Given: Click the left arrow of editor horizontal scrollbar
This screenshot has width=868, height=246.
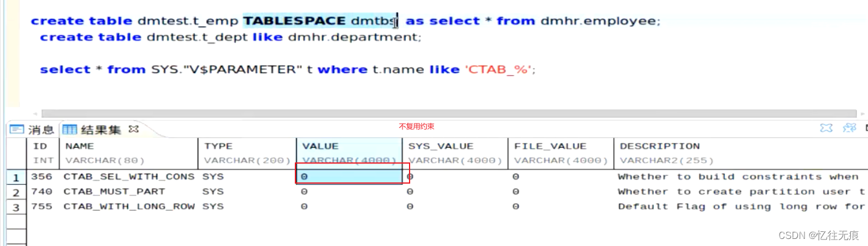Looking at the screenshot, I should (36, 114).
